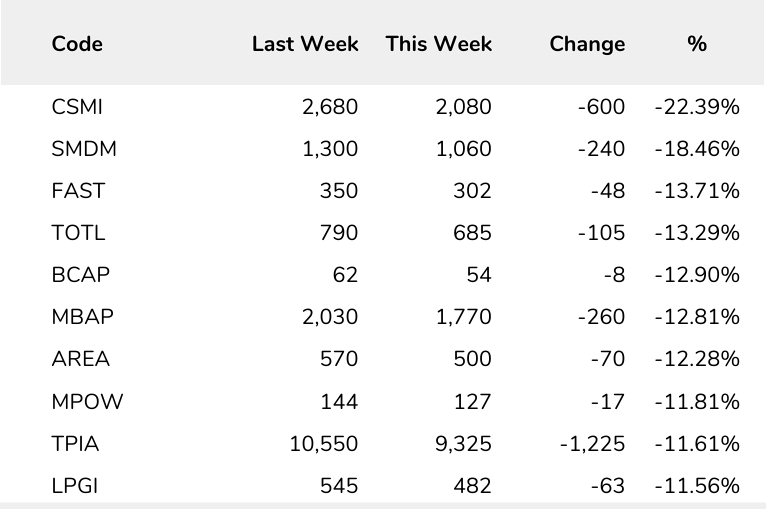
Task: Choose the AREA stock code
Action: click(80, 359)
